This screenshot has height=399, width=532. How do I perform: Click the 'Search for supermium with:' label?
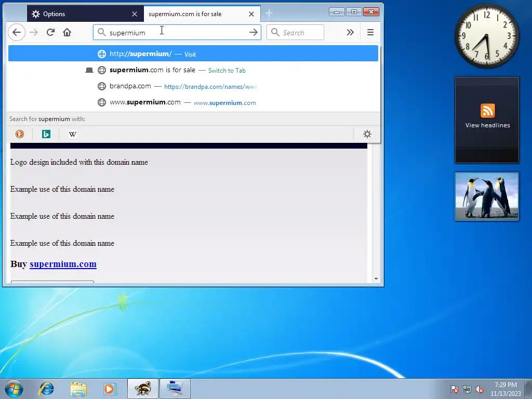coord(47,119)
